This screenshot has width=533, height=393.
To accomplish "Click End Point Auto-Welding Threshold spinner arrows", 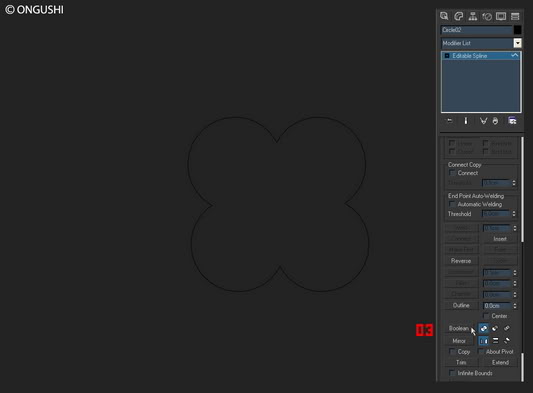I will coord(514,214).
